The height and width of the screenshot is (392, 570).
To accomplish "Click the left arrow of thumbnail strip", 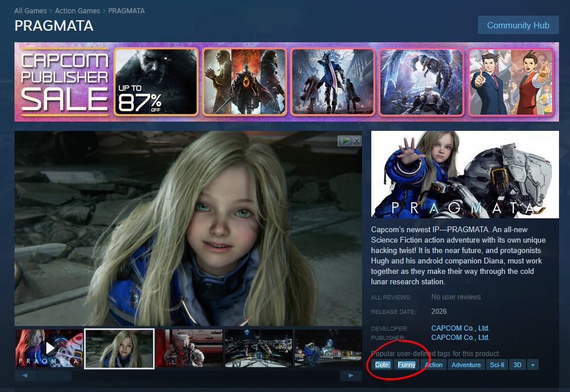I will coord(25,376).
